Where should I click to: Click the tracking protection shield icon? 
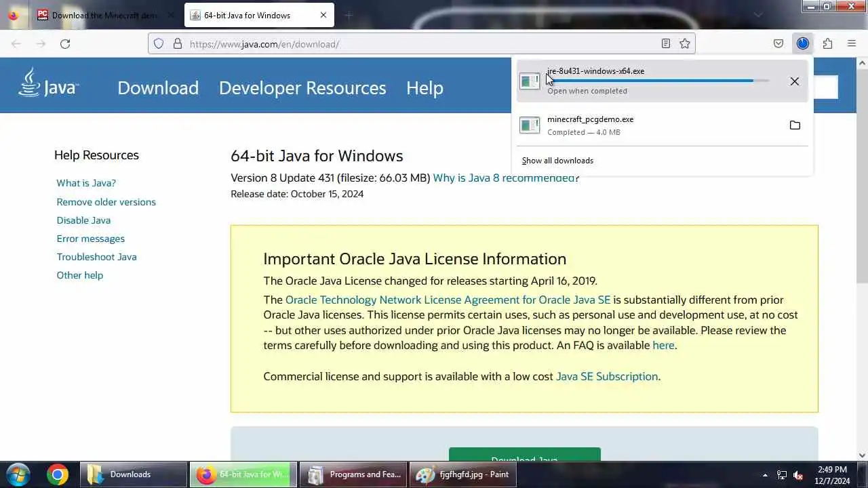[159, 44]
